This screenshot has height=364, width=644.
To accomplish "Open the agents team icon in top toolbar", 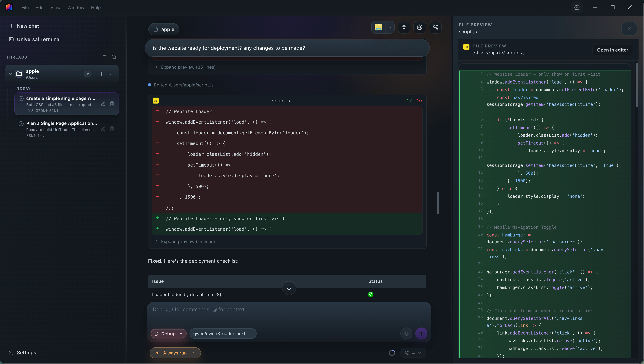I will [404, 27].
